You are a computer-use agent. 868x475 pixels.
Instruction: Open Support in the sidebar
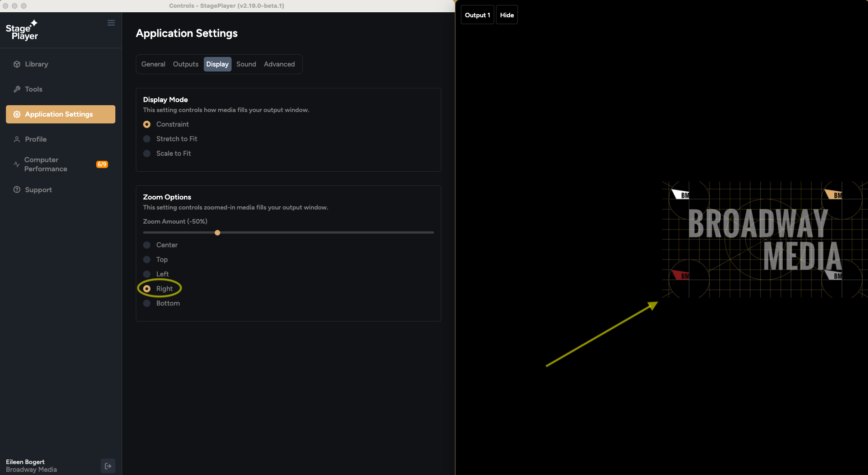pos(61,190)
